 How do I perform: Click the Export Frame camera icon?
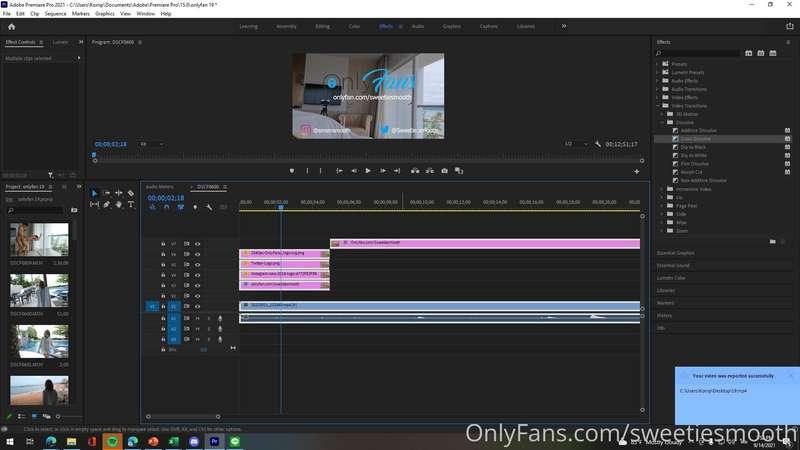(x=445, y=171)
